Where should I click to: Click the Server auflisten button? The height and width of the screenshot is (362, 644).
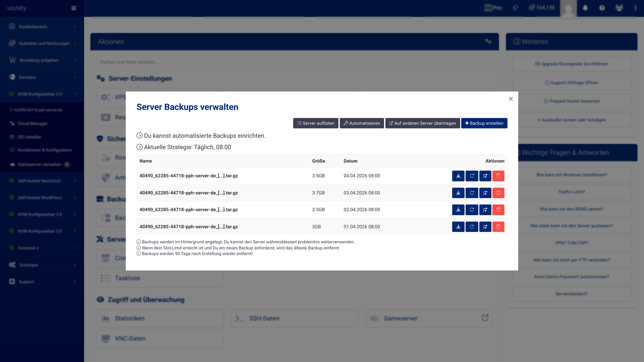click(316, 123)
